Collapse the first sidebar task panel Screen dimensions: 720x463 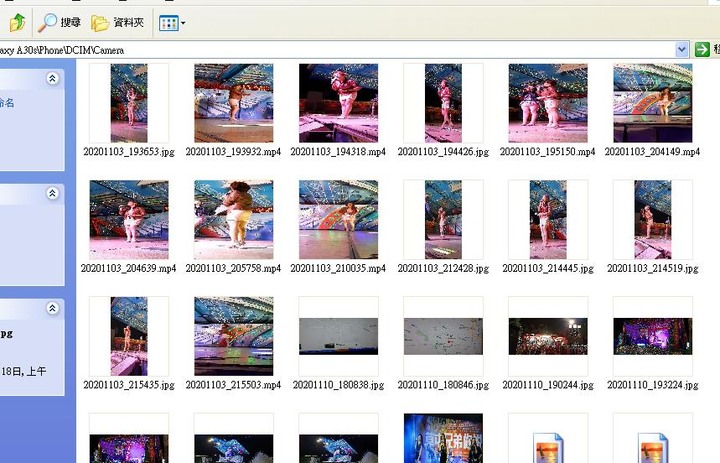(52, 79)
